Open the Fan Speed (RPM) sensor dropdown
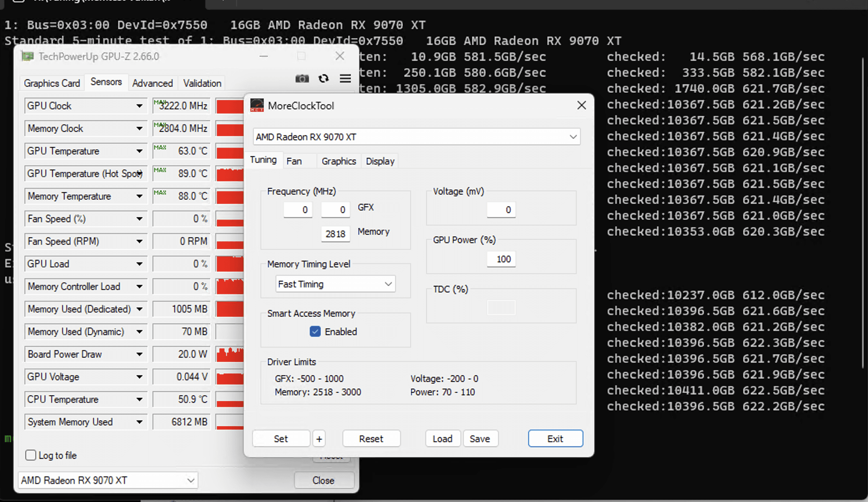 point(139,241)
